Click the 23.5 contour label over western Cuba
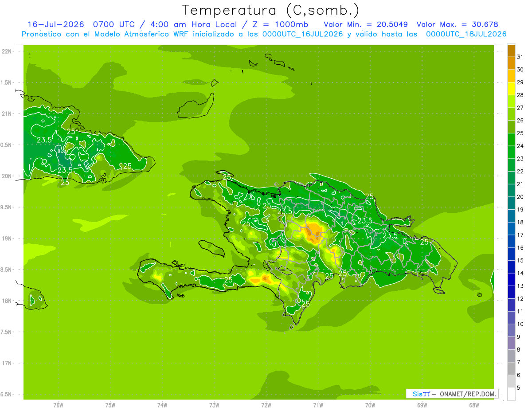The width and height of the screenshot is (532, 411). click(x=44, y=139)
